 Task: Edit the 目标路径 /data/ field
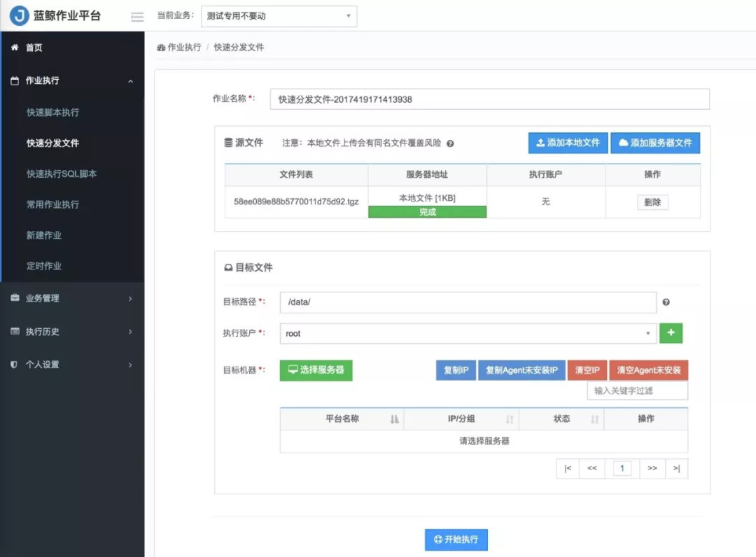pyautogui.click(x=468, y=302)
